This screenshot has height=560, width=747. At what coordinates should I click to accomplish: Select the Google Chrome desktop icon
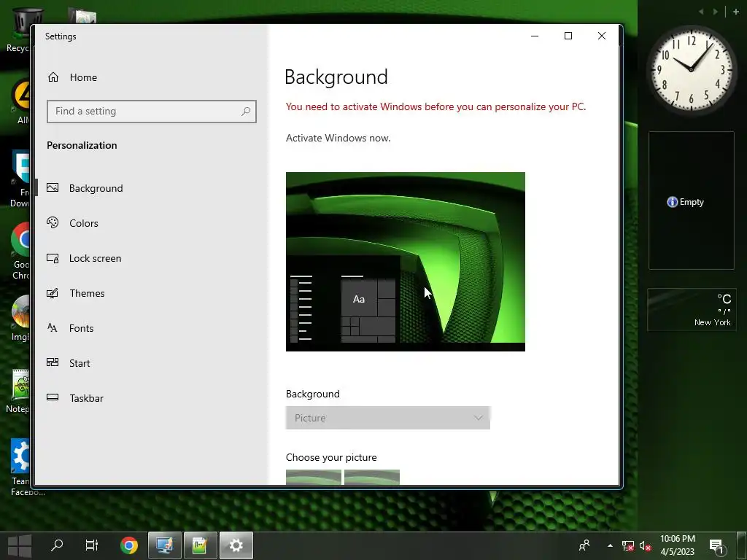coord(20,252)
